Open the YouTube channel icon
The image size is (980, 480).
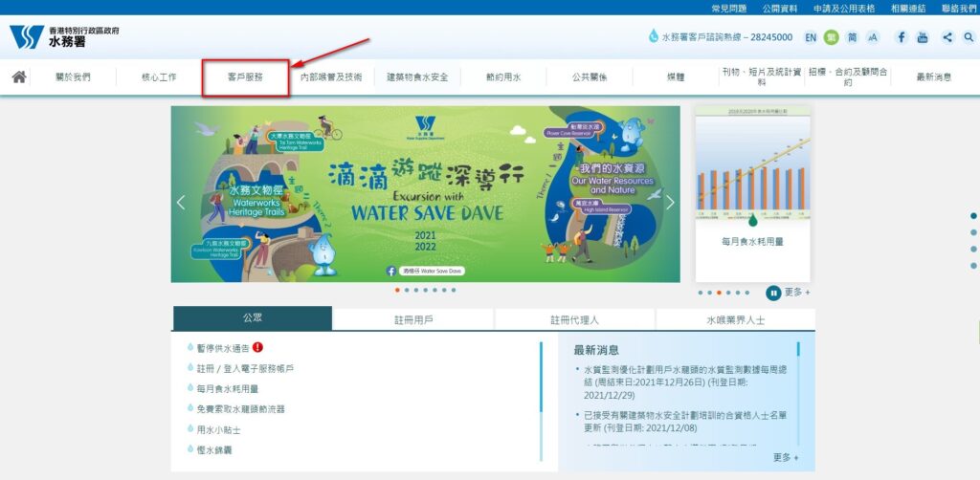[923, 37]
